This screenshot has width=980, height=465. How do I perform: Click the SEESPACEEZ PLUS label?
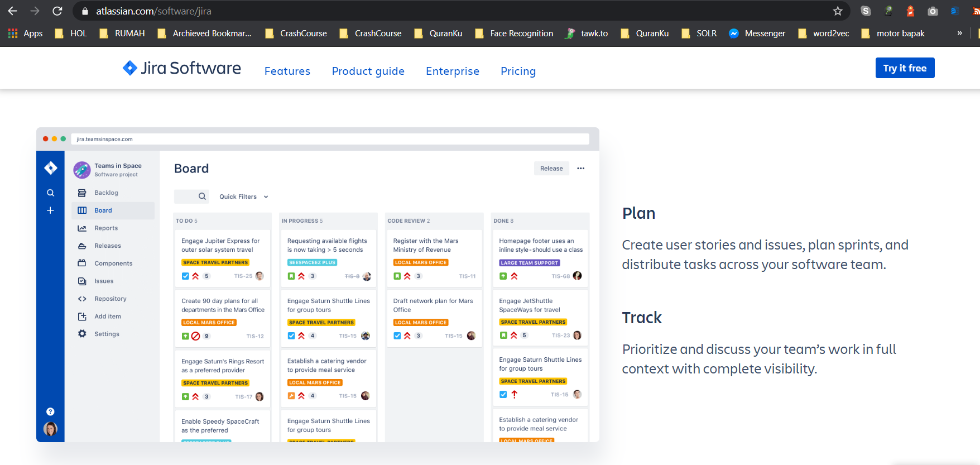(313, 262)
